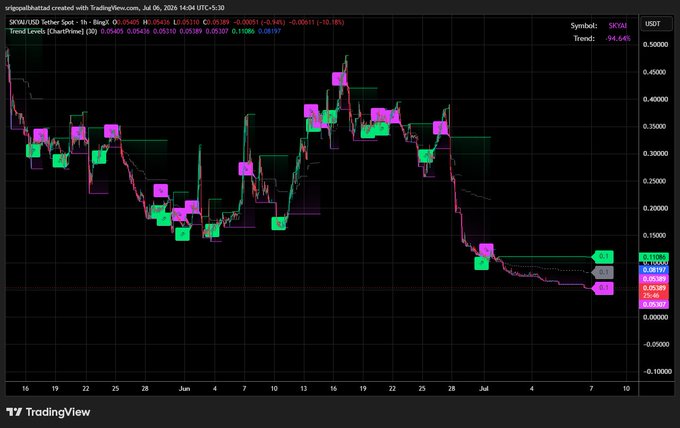Click the -0.05000 price axis label
680x428 pixels.
click(655, 344)
